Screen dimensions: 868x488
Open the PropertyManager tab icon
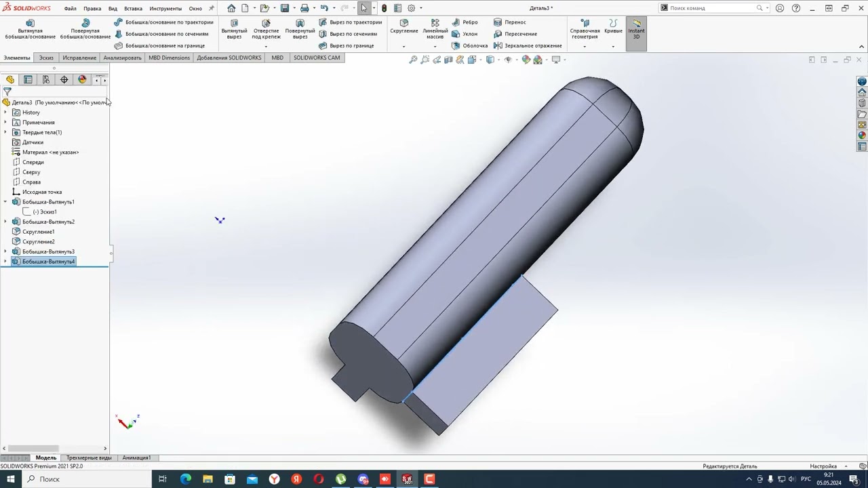[x=28, y=79]
